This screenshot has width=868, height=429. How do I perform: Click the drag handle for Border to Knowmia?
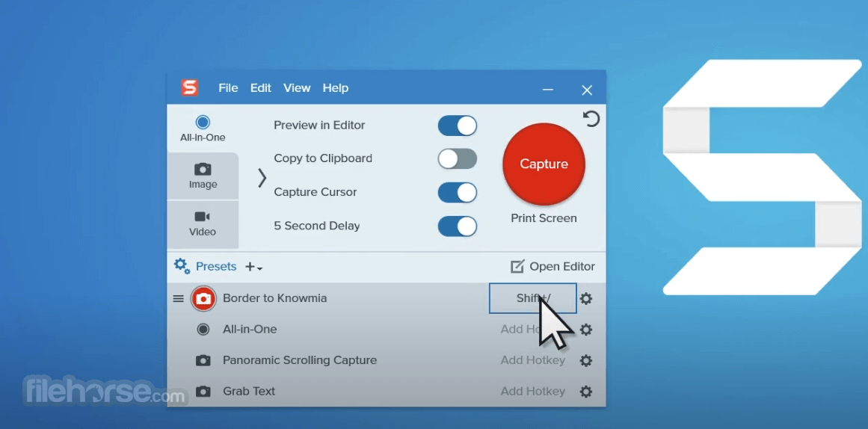pyautogui.click(x=178, y=298)
